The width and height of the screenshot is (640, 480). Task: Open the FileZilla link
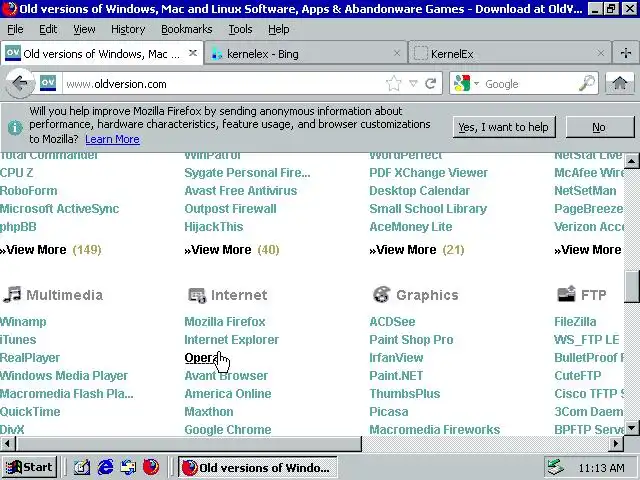[575, 322]
